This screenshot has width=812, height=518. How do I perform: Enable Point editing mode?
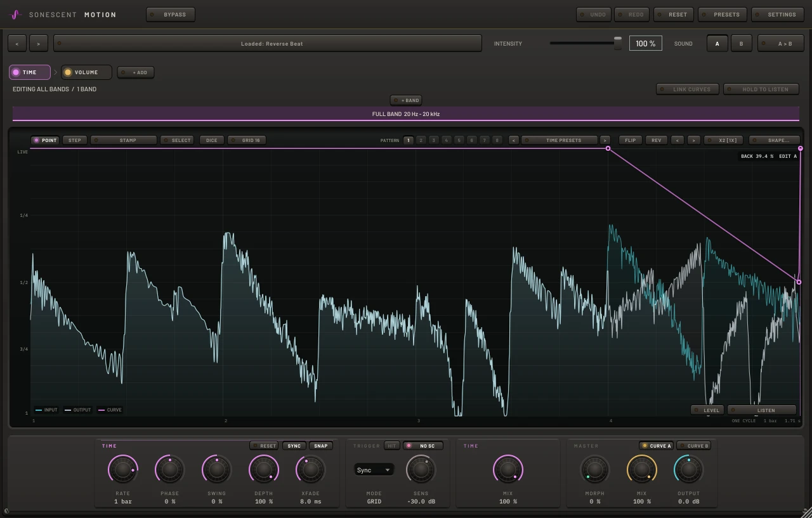tap(45, 140)
